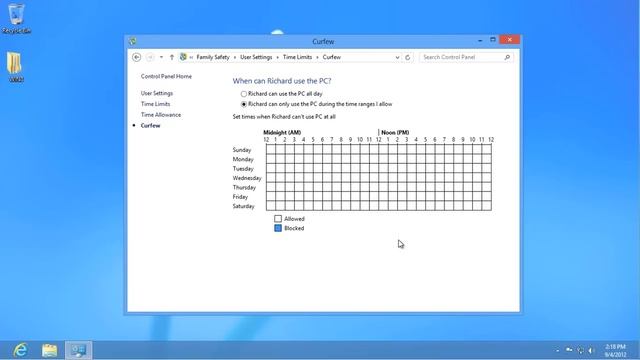Image resolution: width=640 pixels, height=360 pixels.
Task: Focus the Search Control Panel field
Action: (x=466, y=57)
